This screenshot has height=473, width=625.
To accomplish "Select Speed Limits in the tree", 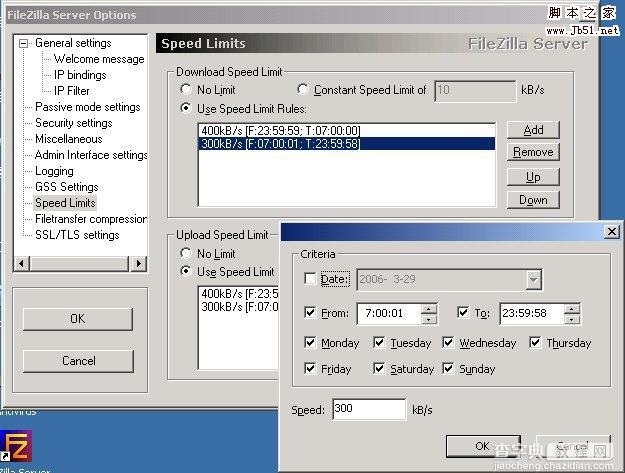I will pos(65,203).
